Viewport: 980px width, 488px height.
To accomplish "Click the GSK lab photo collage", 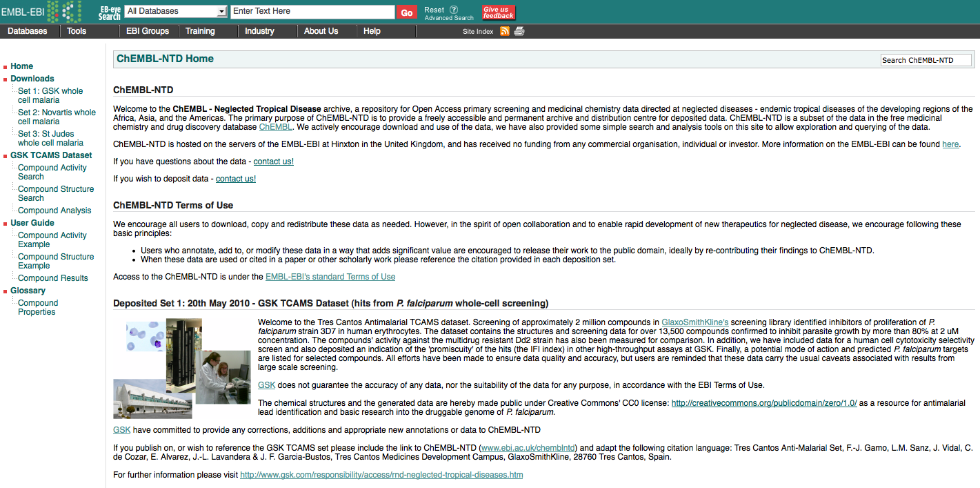I will (182, 369).
